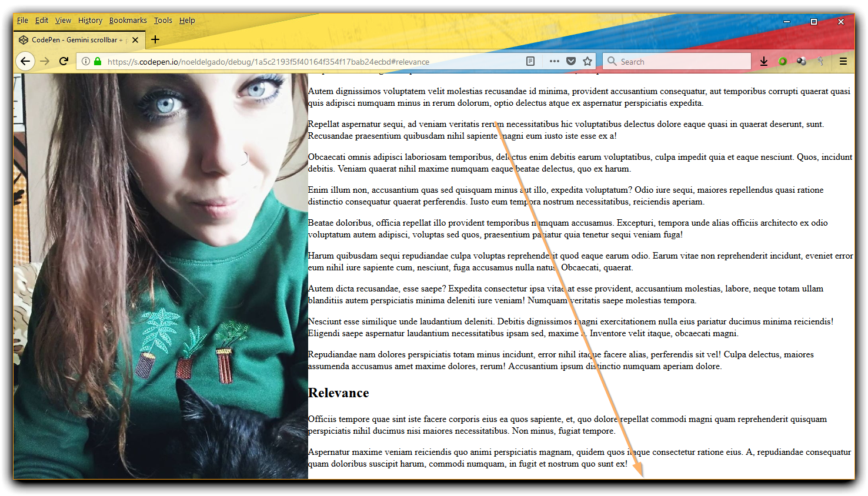Image resolution: width=868 pixels, height=496 pixels.
Task: Toggle reader view in the address bar
Action: point(530,61)
